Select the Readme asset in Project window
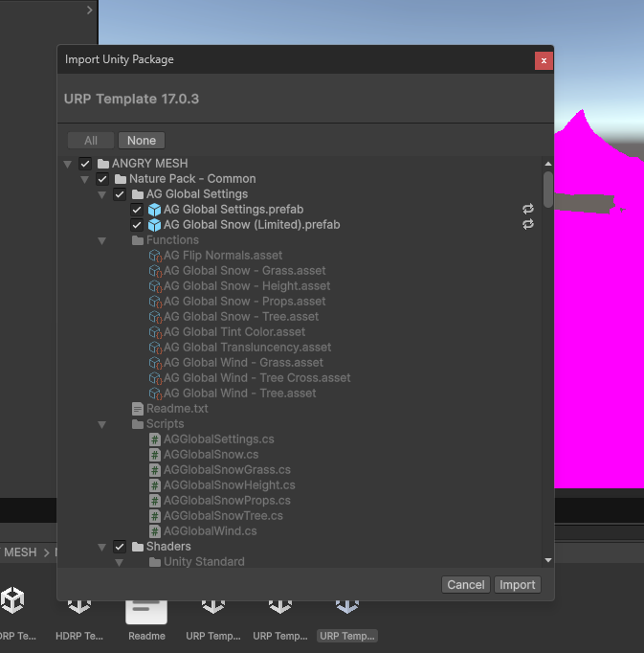 coord(146,619)
